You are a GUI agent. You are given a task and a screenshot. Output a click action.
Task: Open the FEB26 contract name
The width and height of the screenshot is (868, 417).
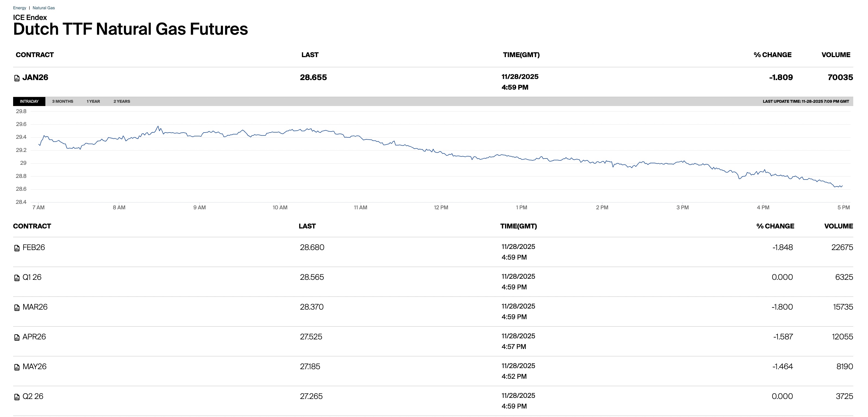tap(34, 248)
